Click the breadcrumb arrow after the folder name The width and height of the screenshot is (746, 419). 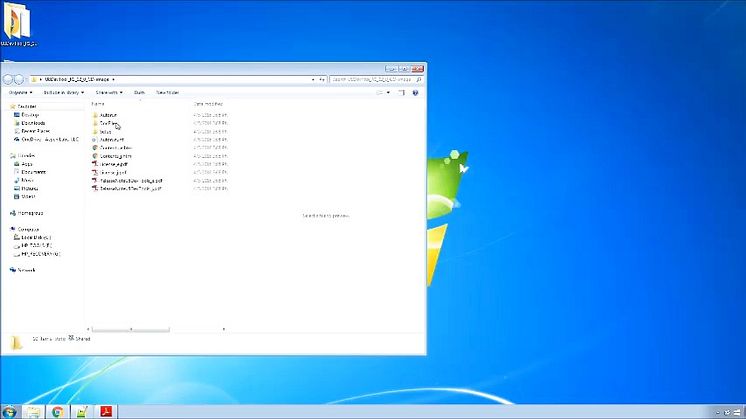point(113,79)
